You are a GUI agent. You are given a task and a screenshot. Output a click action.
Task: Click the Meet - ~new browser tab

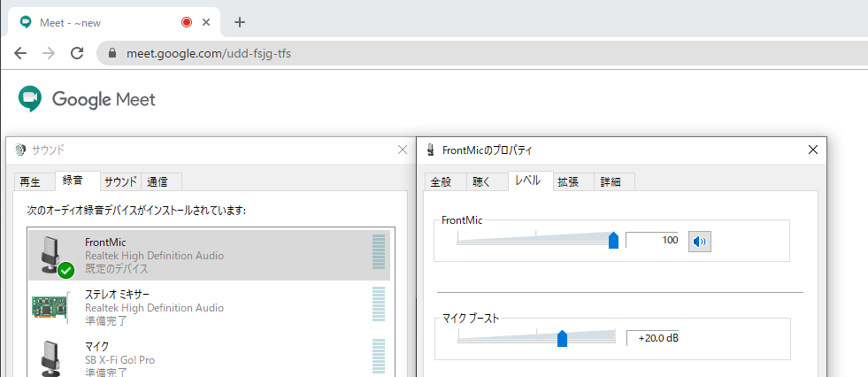(x=115, y=22)
